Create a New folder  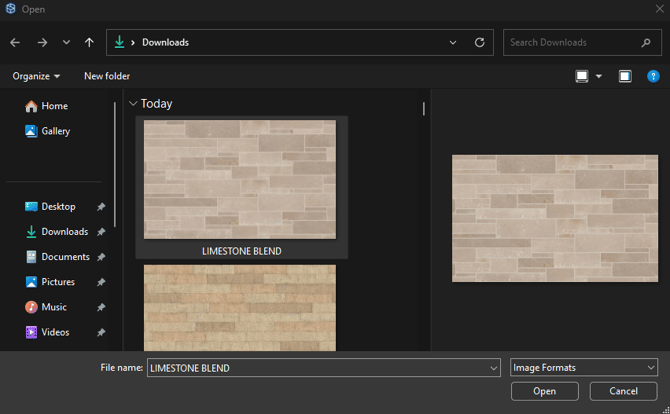pyautogui.click(x=107, y=76)
